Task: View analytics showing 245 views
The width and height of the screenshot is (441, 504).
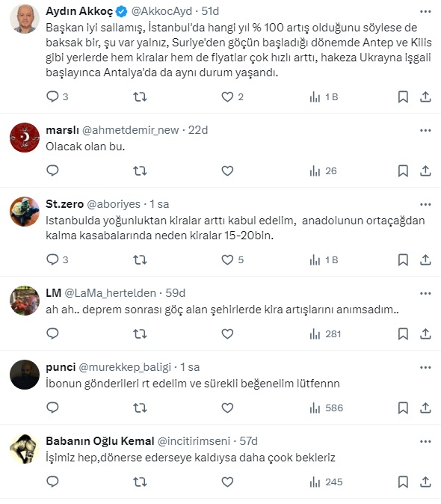Action: (326, 482)
